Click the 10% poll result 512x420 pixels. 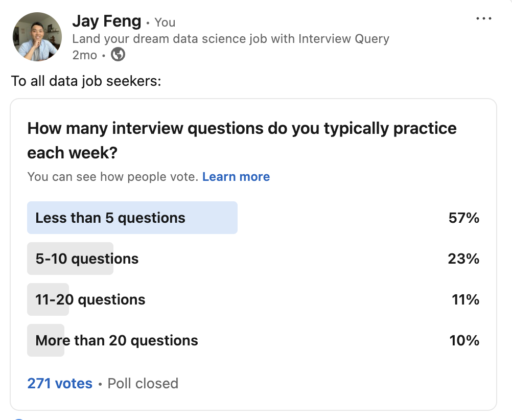click(464, 340)
